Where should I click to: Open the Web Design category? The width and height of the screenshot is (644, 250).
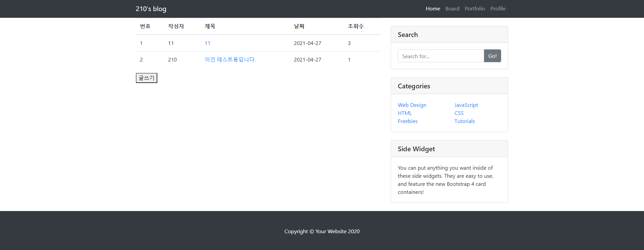[412, 105]
